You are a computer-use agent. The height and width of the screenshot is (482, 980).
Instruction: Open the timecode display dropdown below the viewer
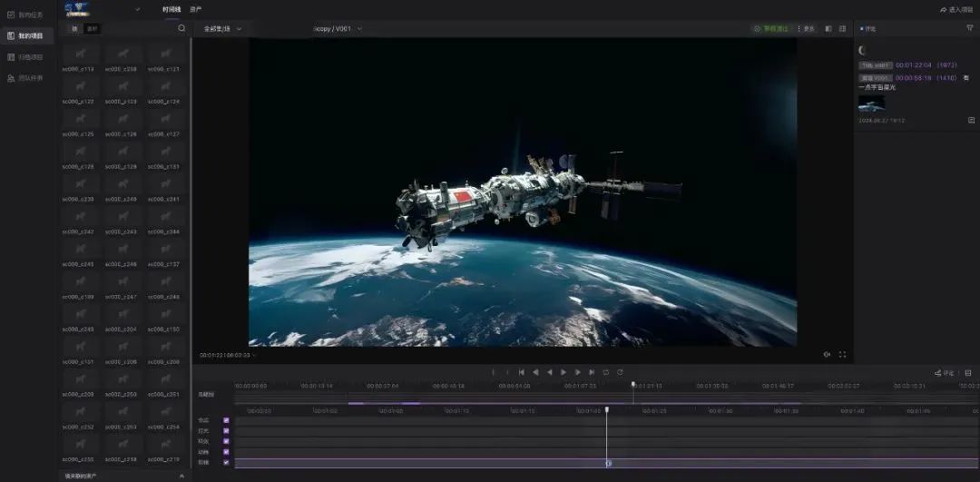point(228,355)
